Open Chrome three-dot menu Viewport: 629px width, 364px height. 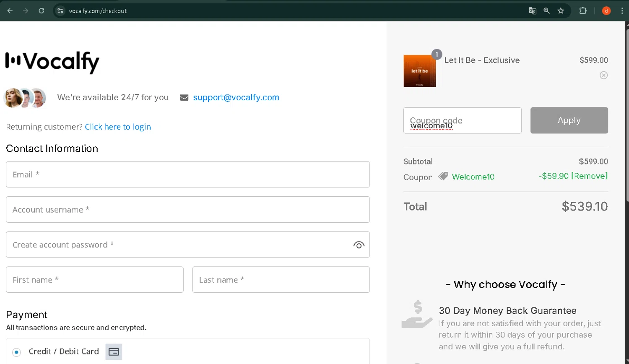622,11
